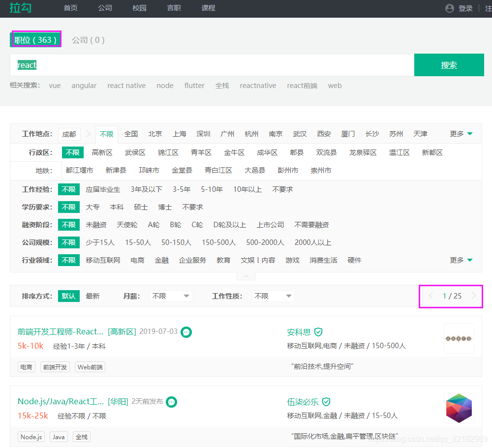Screen dimensions: 492x448
Task: Click the 拉勾 logo
Action: pyautogui.click(x=20, y=7)
